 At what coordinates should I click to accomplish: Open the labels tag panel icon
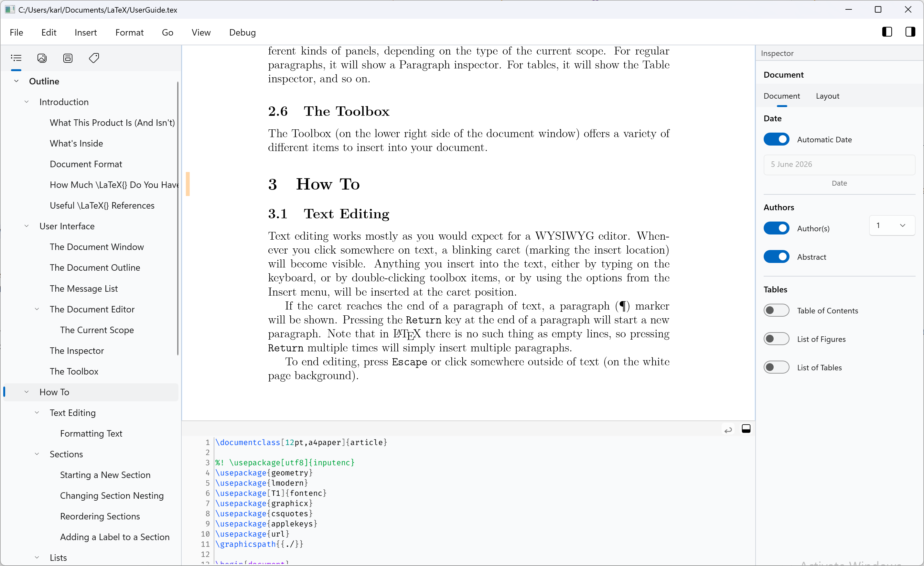point(94,58)
